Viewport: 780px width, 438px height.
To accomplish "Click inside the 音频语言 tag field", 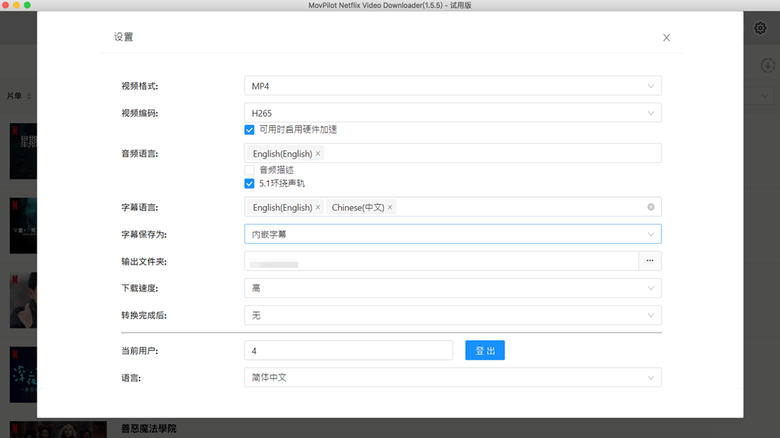I will click(453, 153).
